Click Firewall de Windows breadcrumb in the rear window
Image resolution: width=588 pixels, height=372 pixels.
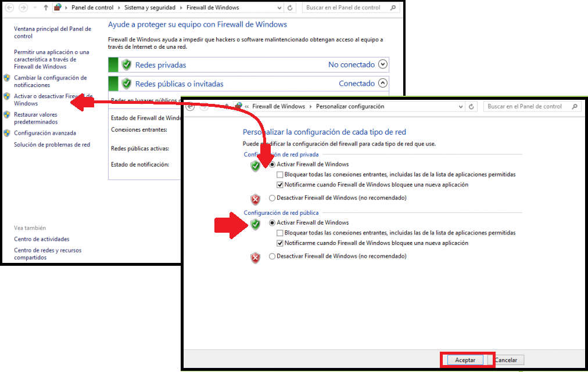tap(213, 8)
